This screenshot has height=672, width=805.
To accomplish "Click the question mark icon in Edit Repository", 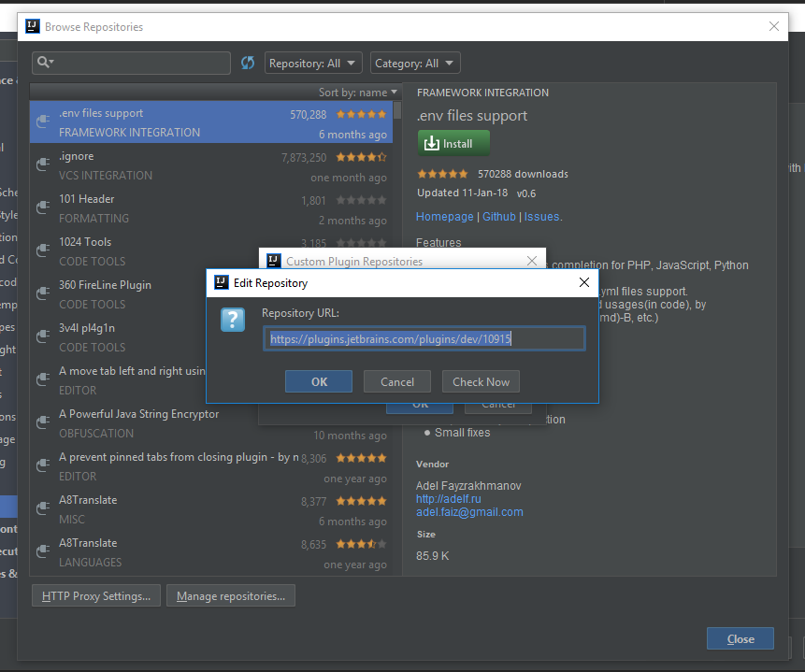I will 233,320.
